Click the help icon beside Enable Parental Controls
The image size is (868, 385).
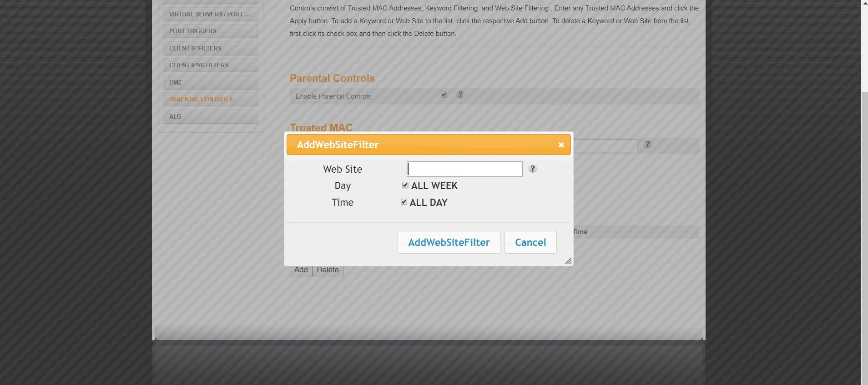pos(460,95)
